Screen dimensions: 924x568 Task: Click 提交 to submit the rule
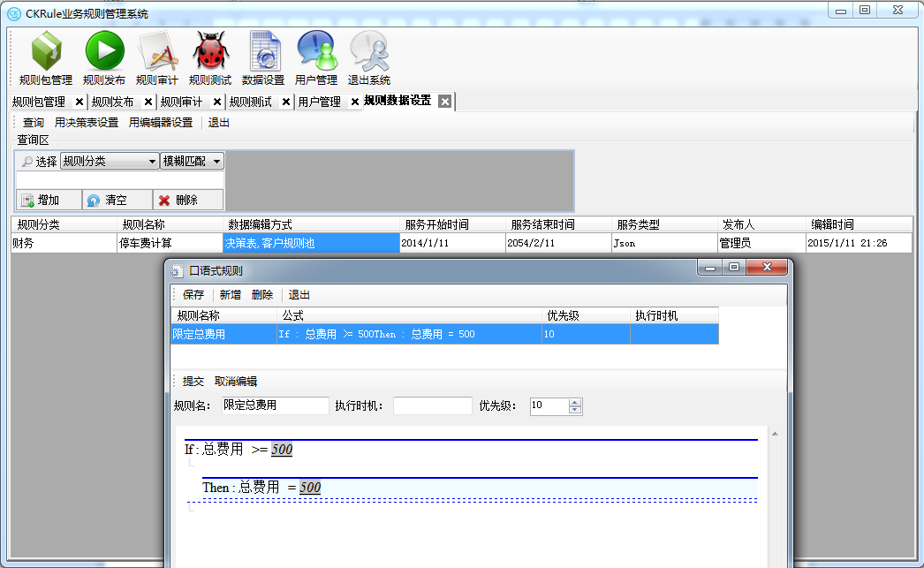point(193,382)
